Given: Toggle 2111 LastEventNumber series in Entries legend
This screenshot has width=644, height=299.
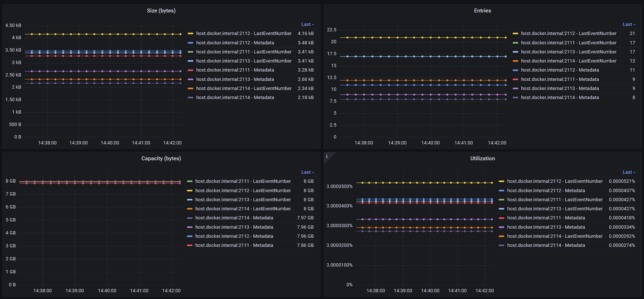Looking at the screenshot, I should coord(569,43).
